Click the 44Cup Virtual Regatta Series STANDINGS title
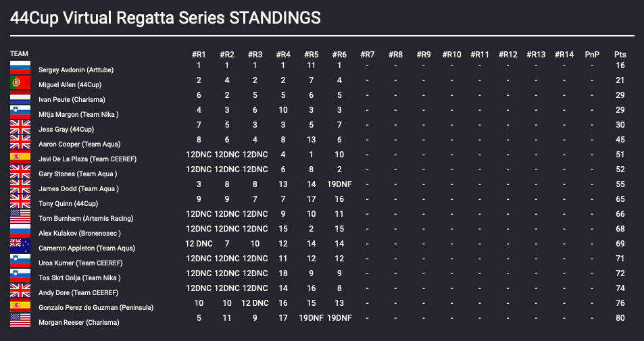The width and height of the screenshot is (644, 341). 165,18
